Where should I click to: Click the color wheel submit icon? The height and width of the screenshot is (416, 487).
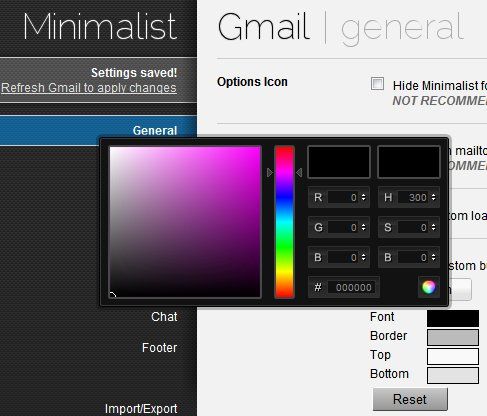click(x=429, y=287)
